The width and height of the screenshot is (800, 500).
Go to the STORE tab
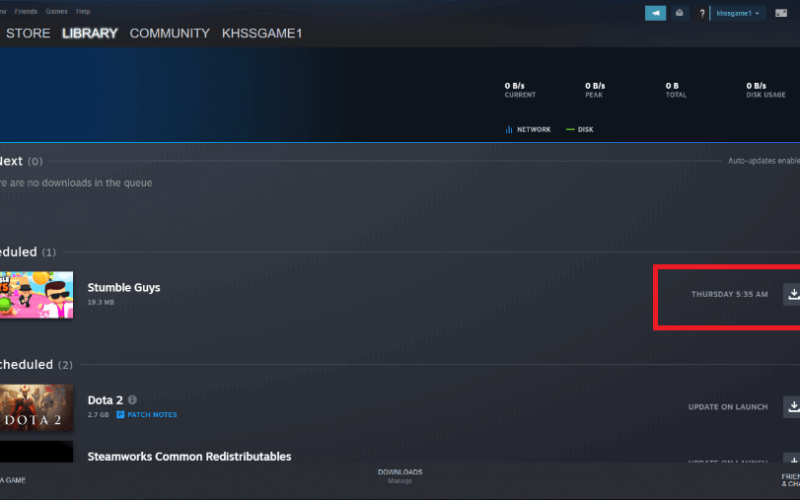coord(28,33)
